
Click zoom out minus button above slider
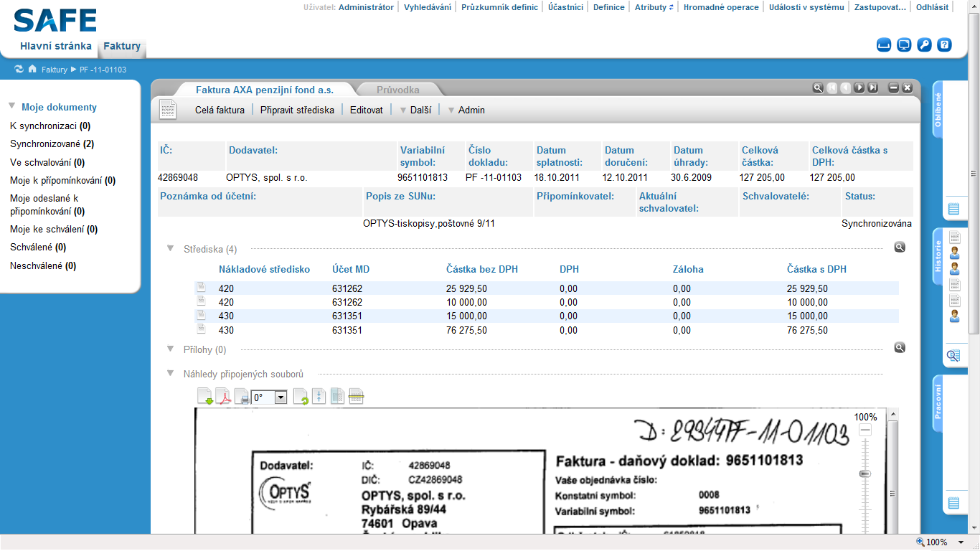tap(865, 430)
